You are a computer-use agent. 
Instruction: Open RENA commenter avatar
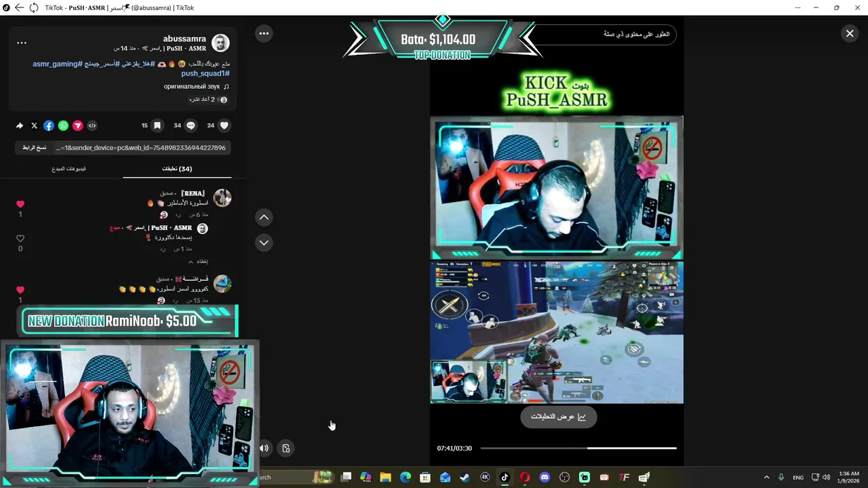[x=222, y=198]
